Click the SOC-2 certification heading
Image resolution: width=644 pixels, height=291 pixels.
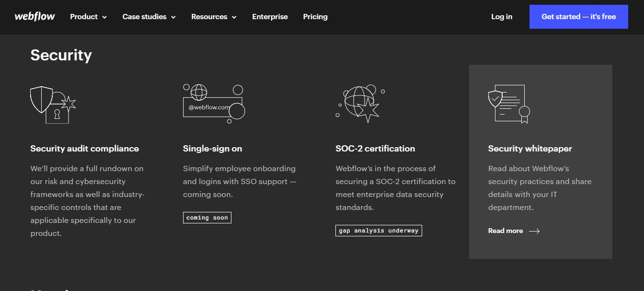(375, 149)
